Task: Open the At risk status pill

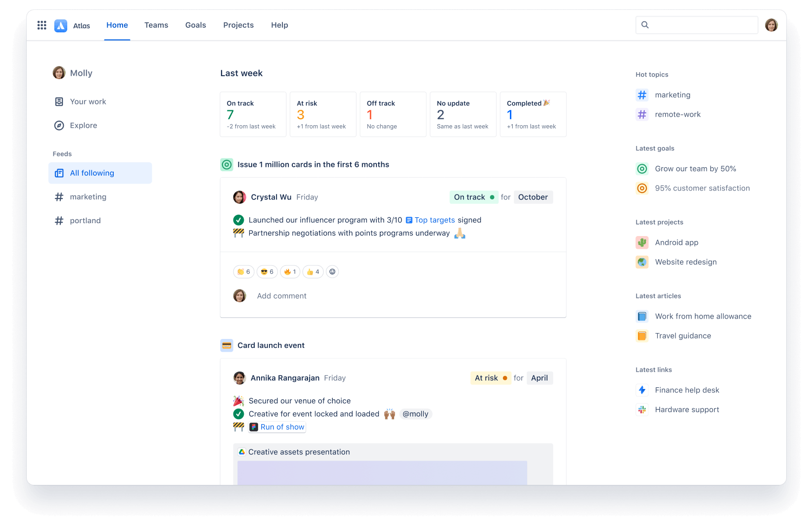Action: point(490,378)
